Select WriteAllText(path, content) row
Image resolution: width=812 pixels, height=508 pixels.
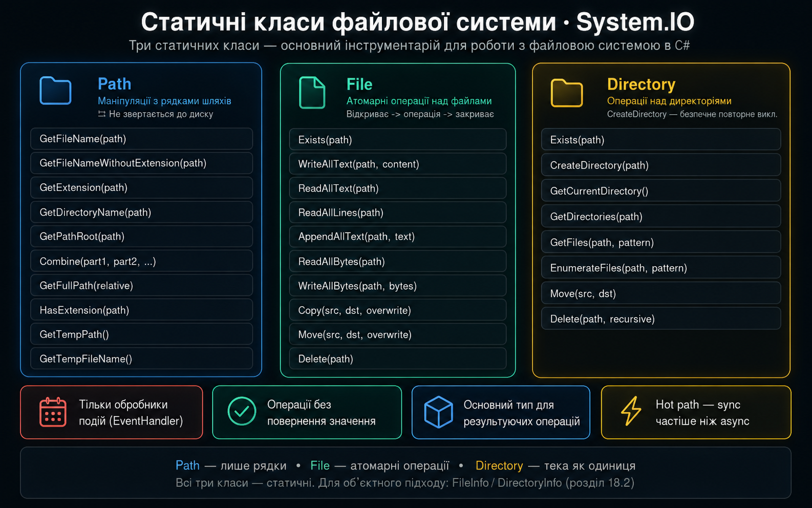[x=398, y=164]
